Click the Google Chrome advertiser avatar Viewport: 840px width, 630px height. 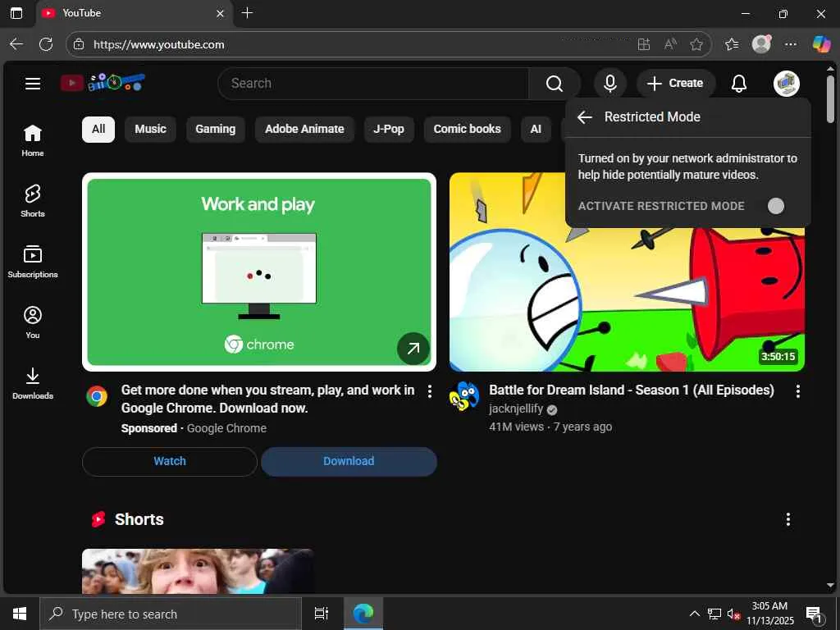pyautogui.click(x=97, y=396)
